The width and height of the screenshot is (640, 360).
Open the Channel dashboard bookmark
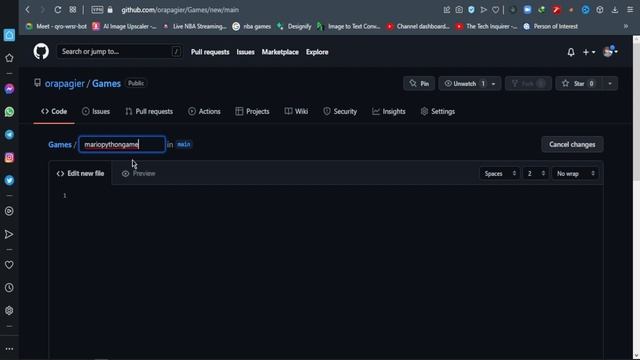[x=418, y=27]
